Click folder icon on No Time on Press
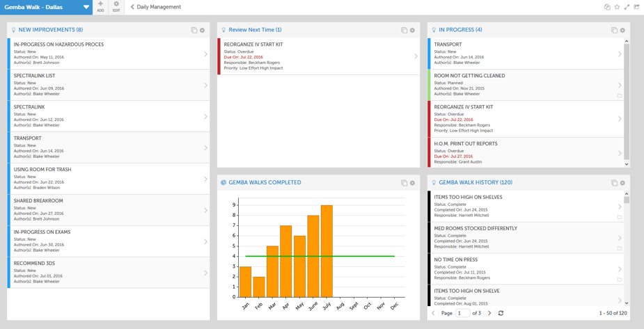644x329 pixels. (620, 280)
